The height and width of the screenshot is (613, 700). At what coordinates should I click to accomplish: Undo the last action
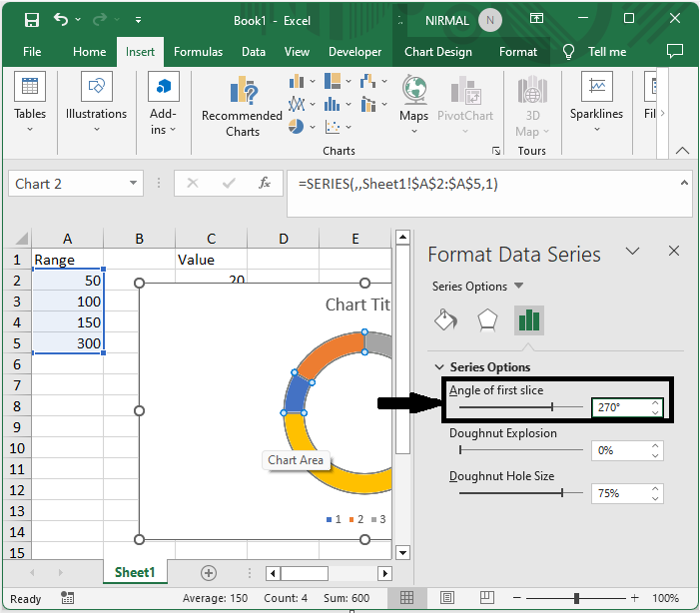(x=61, y=20)
